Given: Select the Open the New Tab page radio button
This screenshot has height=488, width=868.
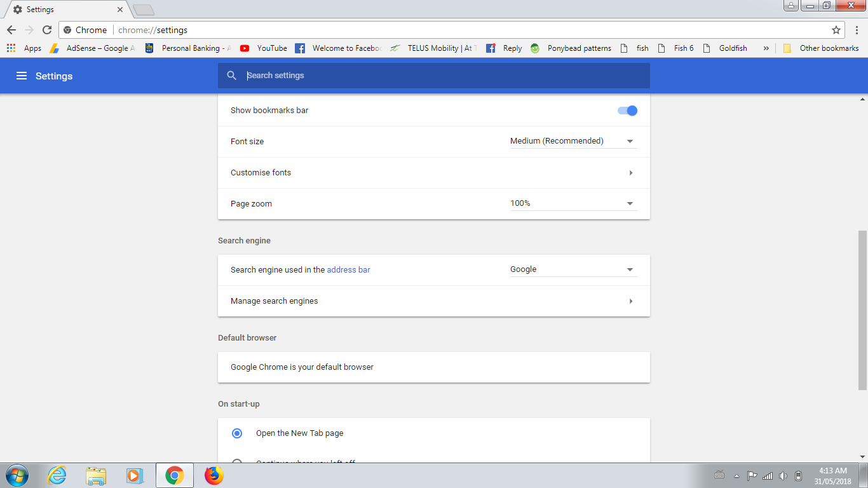Looking at the screenshot, I should [237, 433].
